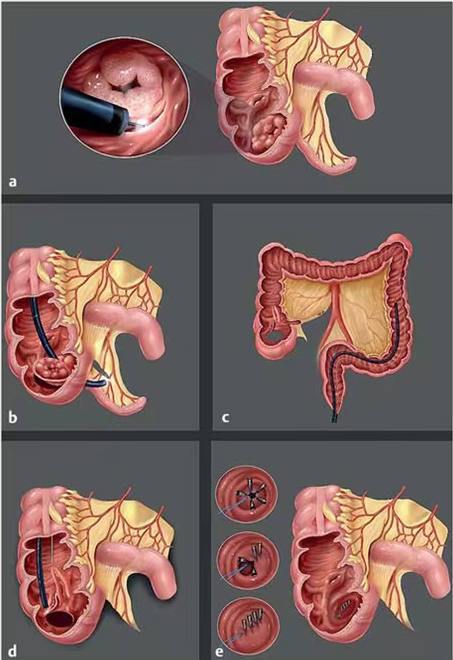Image resolution: width=453 pixels, height=660 pixels.
Task: Click the dark resection hole in panel d
Action: click(x=60, y=619)
